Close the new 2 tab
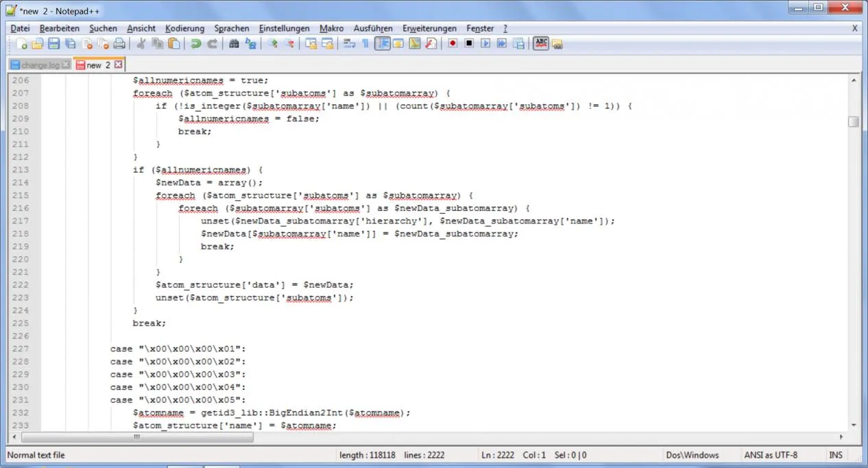The height and width of the screenshot is (468, 868). tap(118, 64)
